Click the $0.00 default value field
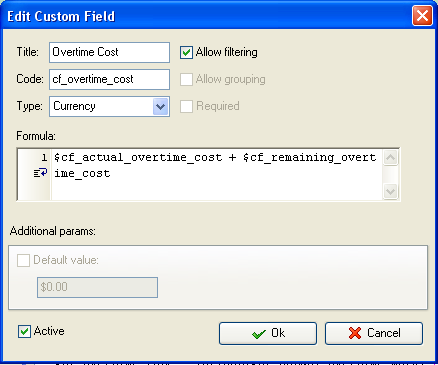The width and height of the screenshot is (438, 365). point(97,287)
